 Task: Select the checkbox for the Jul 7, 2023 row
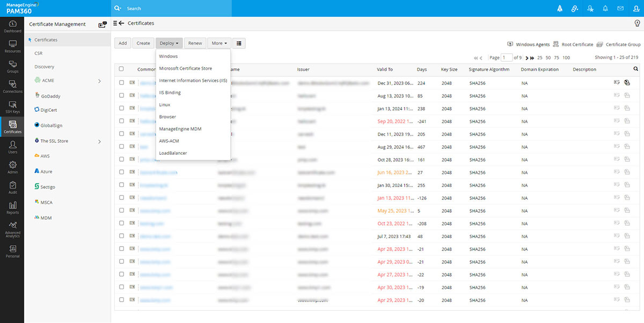tap(121, 236)
